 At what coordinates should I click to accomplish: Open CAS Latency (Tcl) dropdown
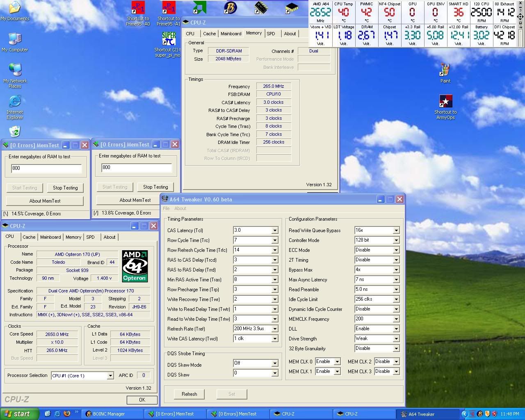click(x=275, y=231)
